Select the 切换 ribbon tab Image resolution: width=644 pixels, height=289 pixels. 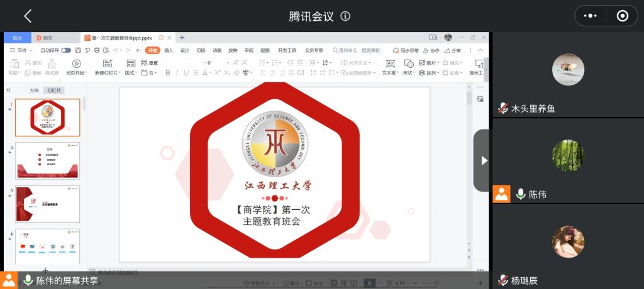[x=201, y=50]
